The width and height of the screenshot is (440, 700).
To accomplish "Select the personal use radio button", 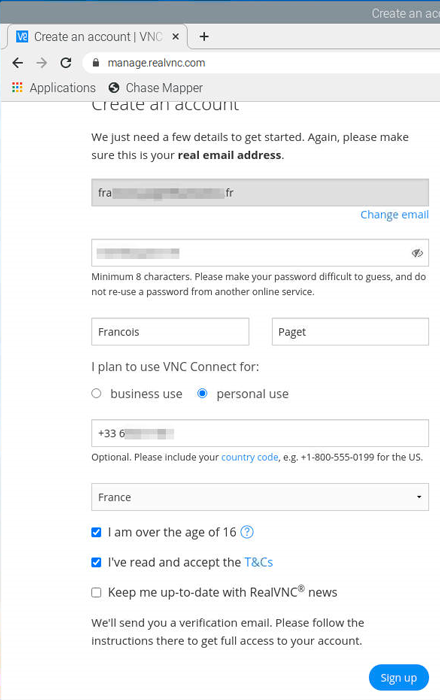I will pyautogui.click(x=202, y=393).
